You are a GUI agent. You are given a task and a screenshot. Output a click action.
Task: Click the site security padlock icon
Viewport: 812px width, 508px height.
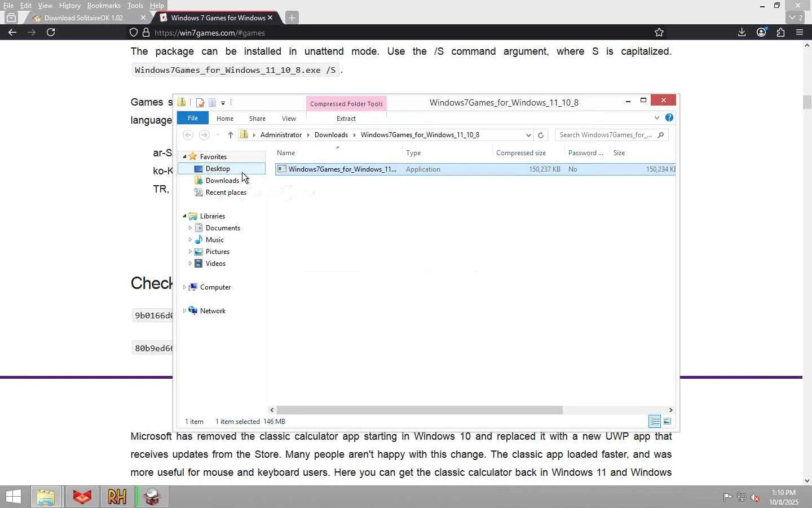click(146, 32)
